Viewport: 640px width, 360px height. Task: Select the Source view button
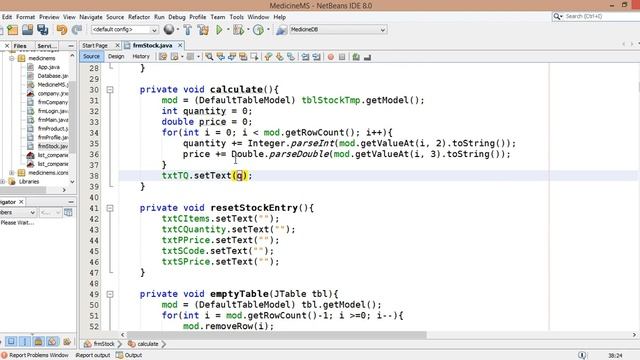(x=91, y=56)
